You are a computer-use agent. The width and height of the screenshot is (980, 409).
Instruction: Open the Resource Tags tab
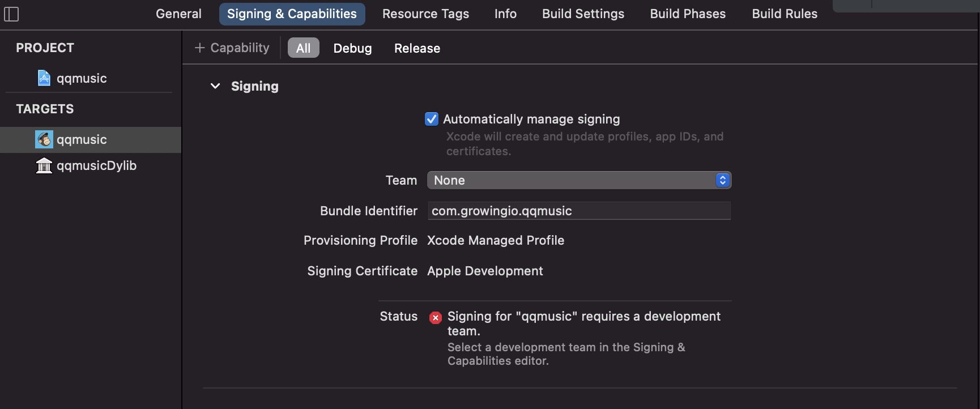pos(425,14)
